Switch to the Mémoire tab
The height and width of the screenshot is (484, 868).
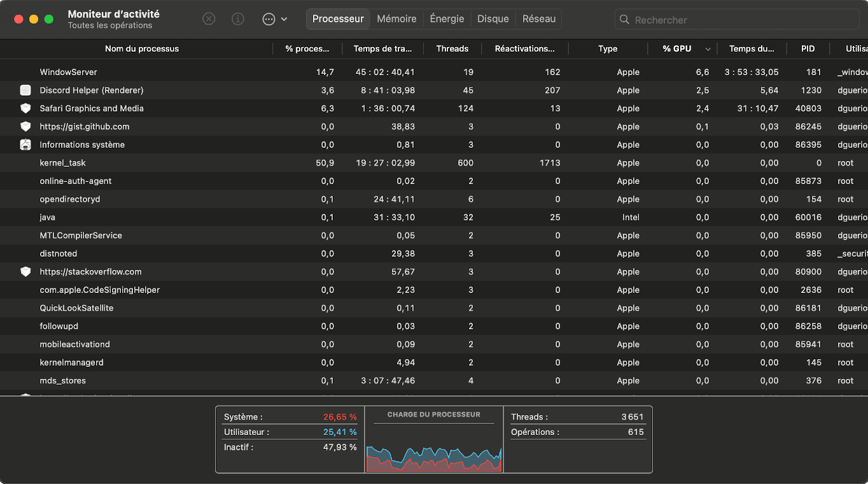[396, 19]
